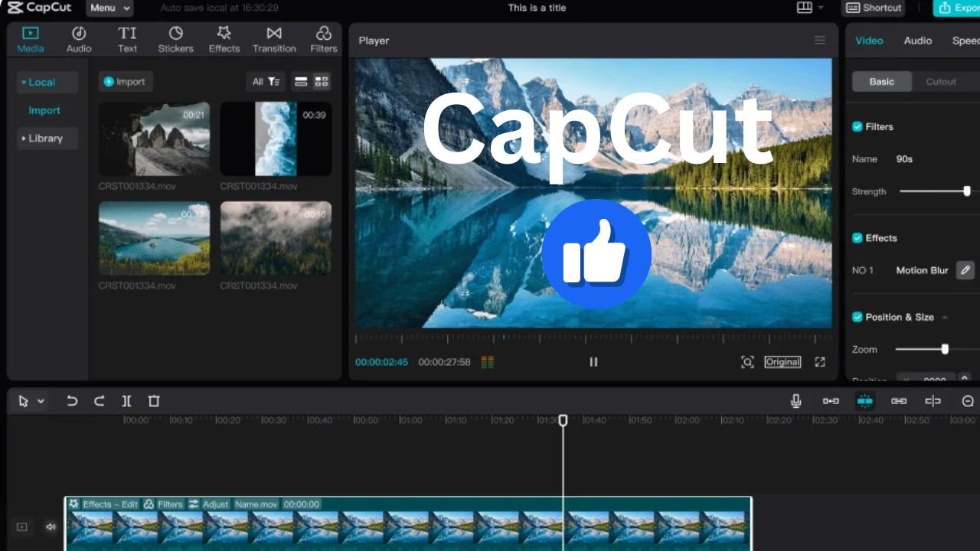Switch to the Video inspector tab
980x551 pixels.
(x=869, y=41)
